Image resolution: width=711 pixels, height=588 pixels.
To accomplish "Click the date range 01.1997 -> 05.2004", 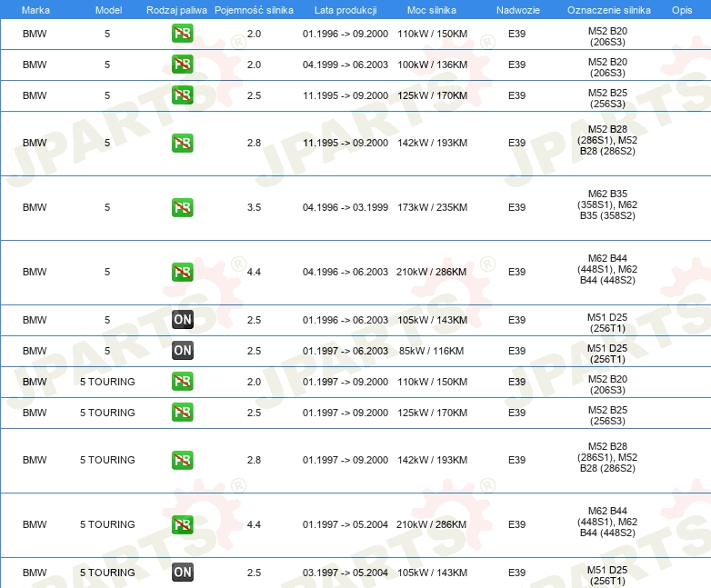I will 345,524.
